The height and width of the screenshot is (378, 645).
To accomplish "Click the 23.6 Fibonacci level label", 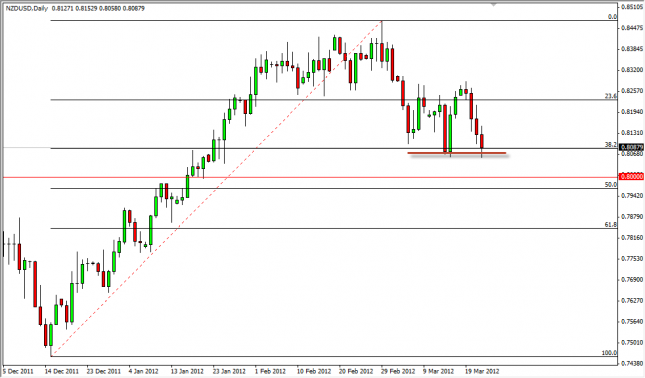I will click(611, 96).
